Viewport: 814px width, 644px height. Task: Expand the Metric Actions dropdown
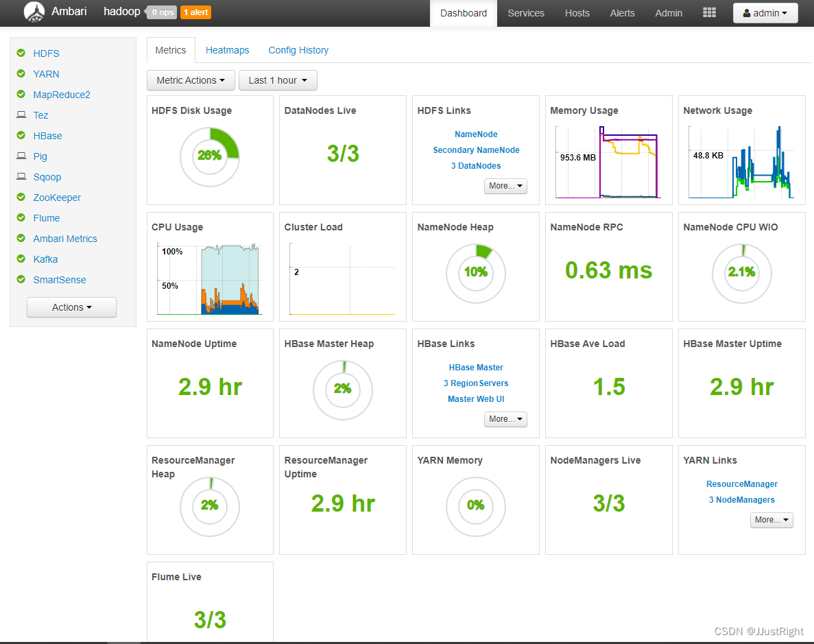[x=191, y=80]
